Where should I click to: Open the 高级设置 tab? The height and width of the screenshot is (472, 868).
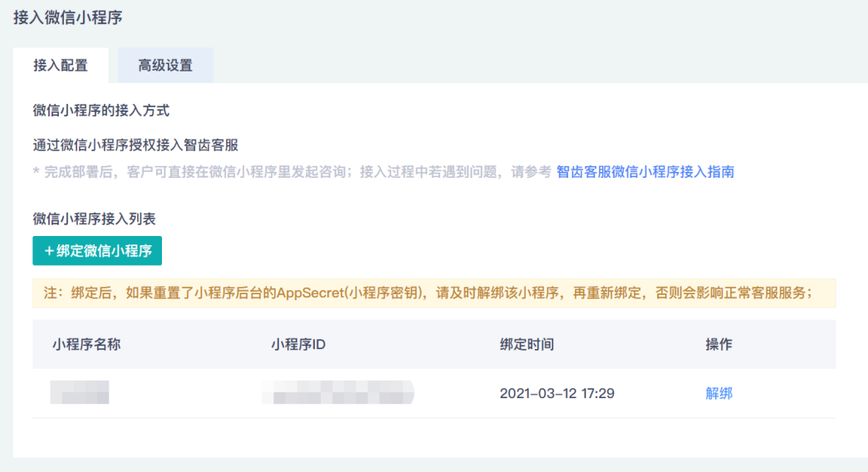(165, 66)
